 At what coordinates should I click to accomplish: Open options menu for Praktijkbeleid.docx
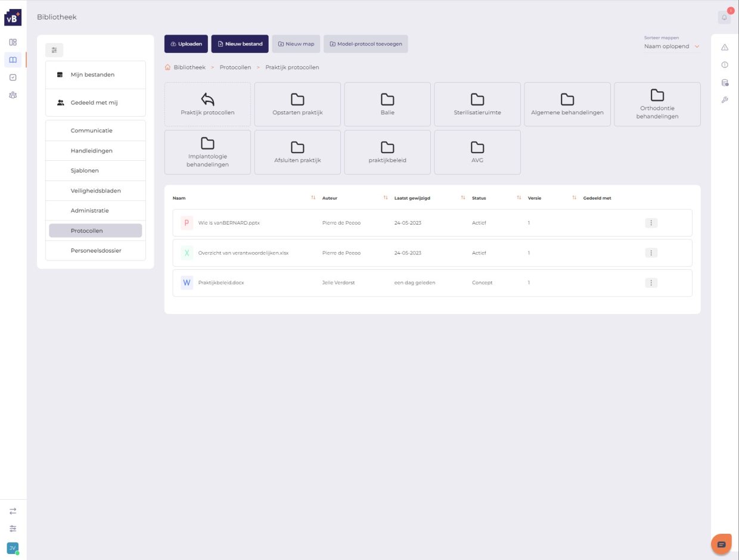pyautogui.click(x=651, y=283)
